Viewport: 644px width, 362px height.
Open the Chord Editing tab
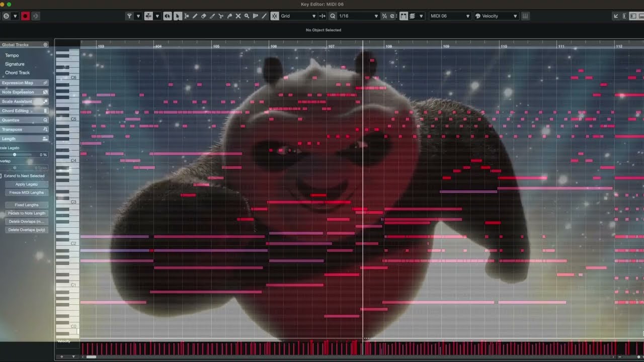tap(24, 111)
